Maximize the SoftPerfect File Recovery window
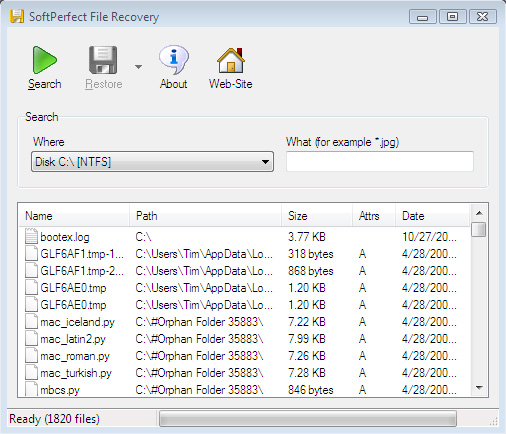 453,17
